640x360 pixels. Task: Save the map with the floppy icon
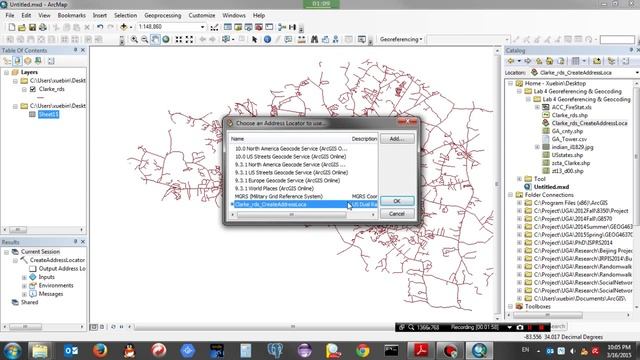[32, 27]
